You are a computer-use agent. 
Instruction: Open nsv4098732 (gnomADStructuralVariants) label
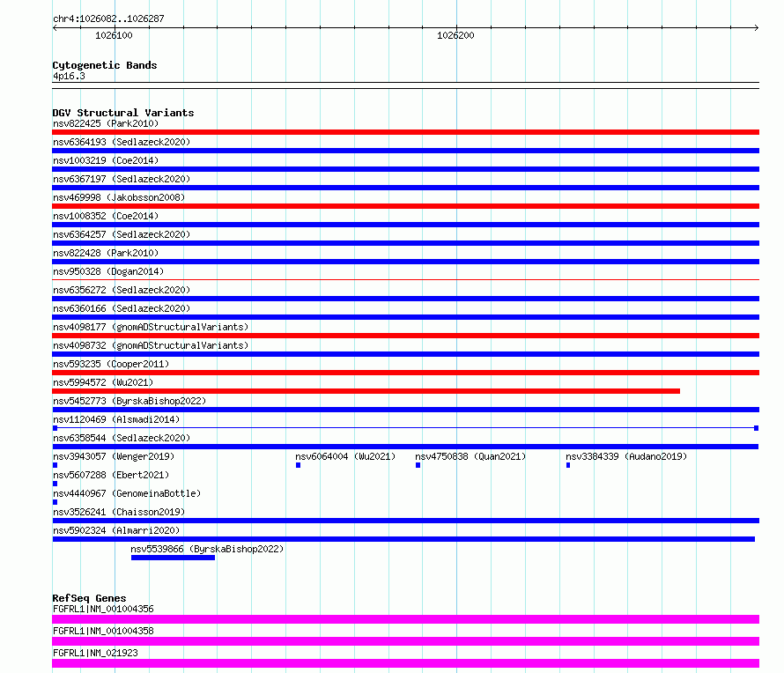tap(151, 345)
